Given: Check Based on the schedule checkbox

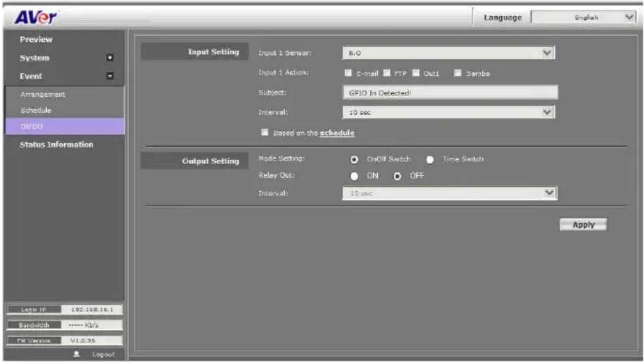Looking at the screenshot, I should tap(264, 133).
